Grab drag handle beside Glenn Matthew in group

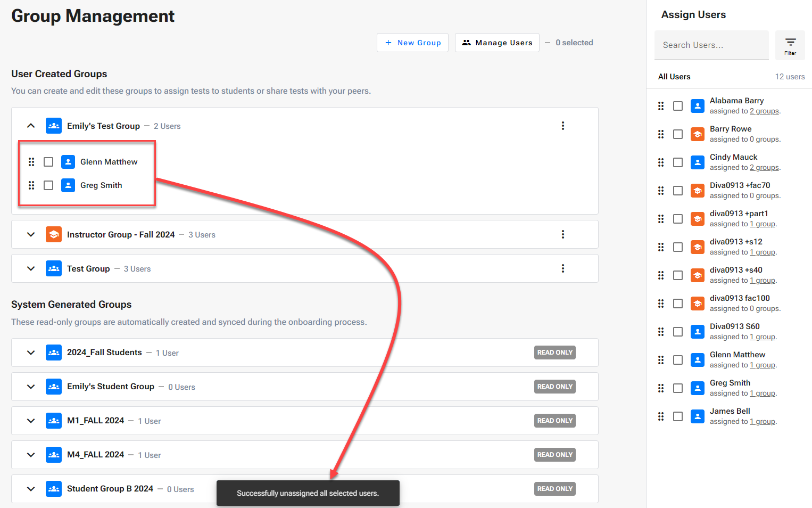click(31, 162)
